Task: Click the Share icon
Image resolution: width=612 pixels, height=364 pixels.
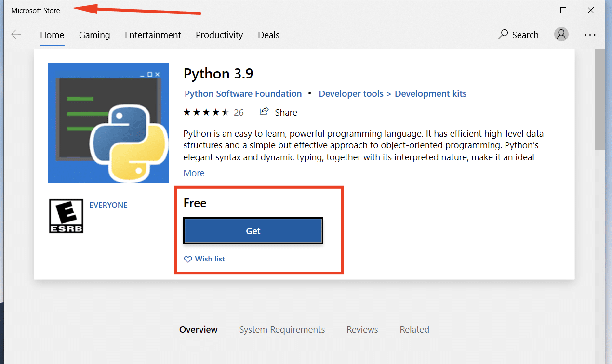Action: [x=264, y=112]
